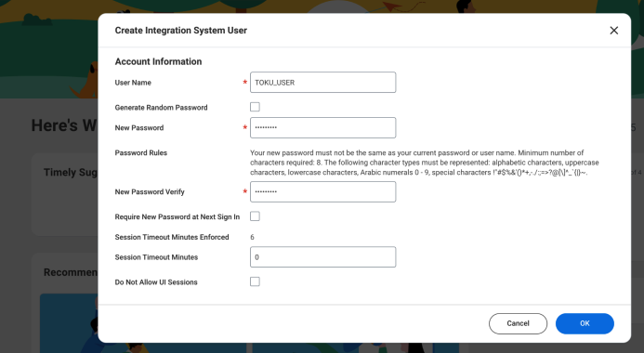
Task: Click the dialog title Create Integration System User
Action: (x=180, y=31)
